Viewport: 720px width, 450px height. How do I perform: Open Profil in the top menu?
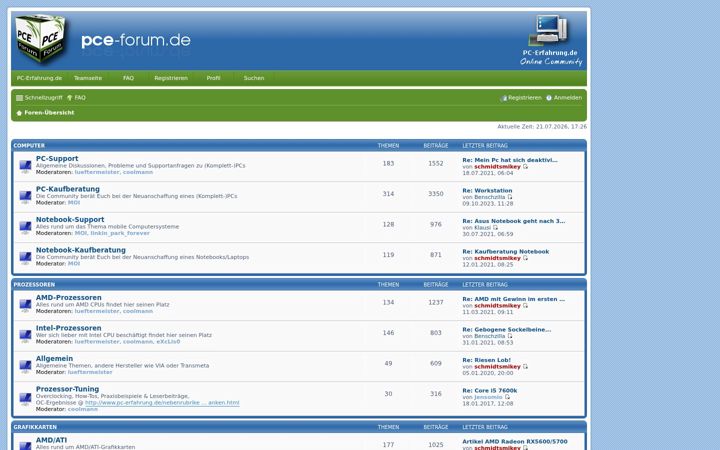coord(213,78)
